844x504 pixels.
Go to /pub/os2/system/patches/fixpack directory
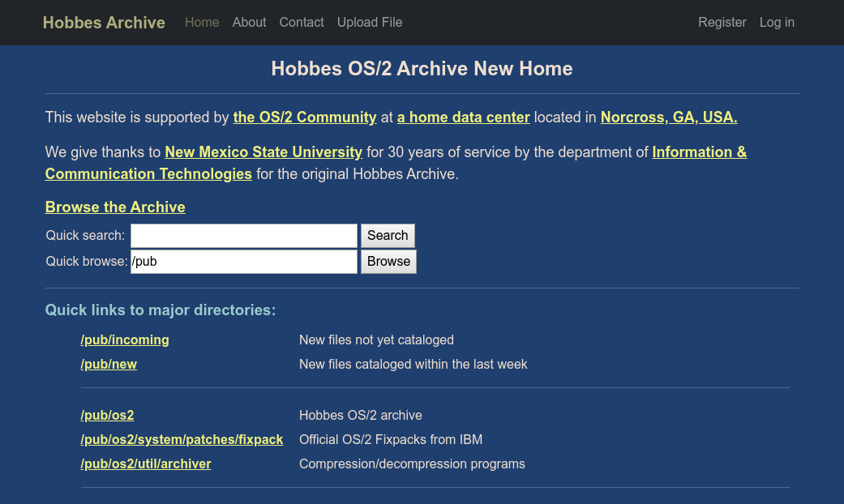[182, 439]
